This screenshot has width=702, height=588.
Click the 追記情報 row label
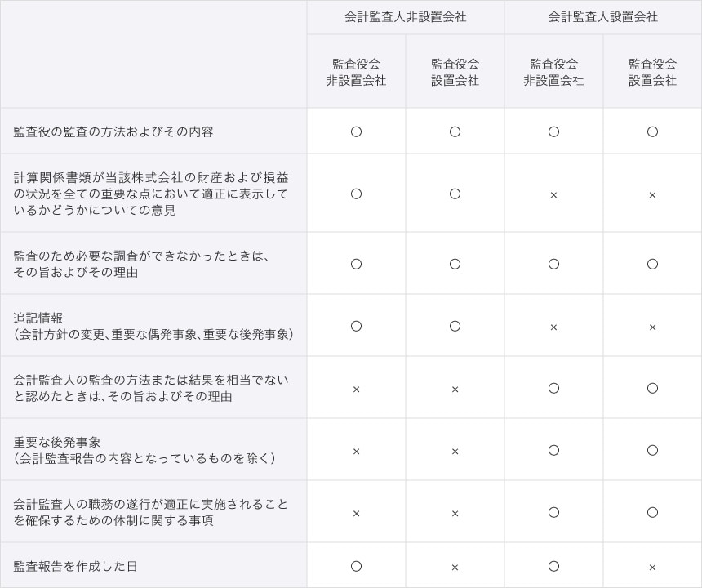pos(38,318)
